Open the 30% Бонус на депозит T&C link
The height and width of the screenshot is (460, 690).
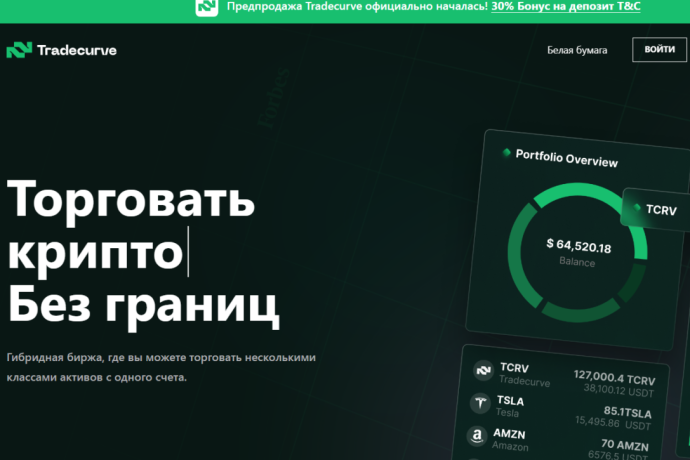coord(565,6)
